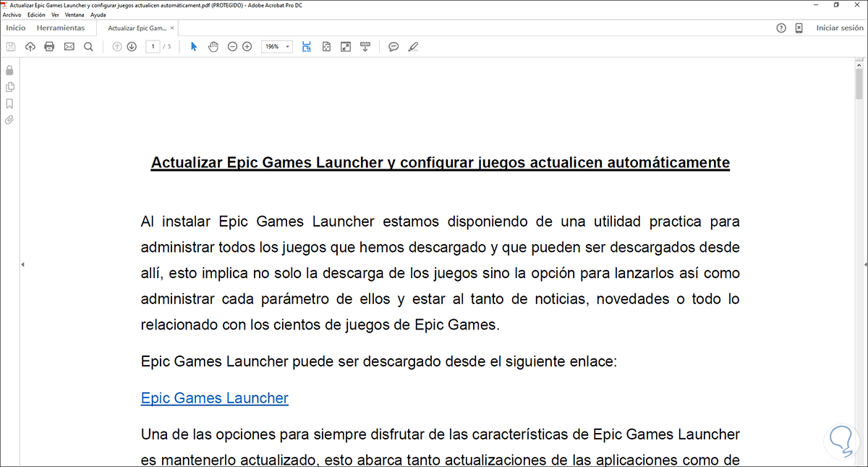Select the Hand tool
Viewport: 868px width, 467px height.
pos(213,46)
